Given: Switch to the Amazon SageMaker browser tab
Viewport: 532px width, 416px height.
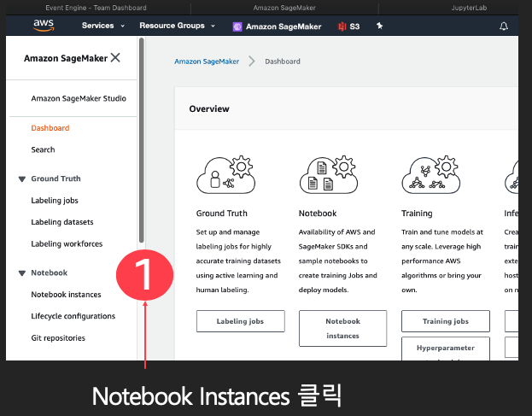Looking at the screenshot, I should 284,8.
